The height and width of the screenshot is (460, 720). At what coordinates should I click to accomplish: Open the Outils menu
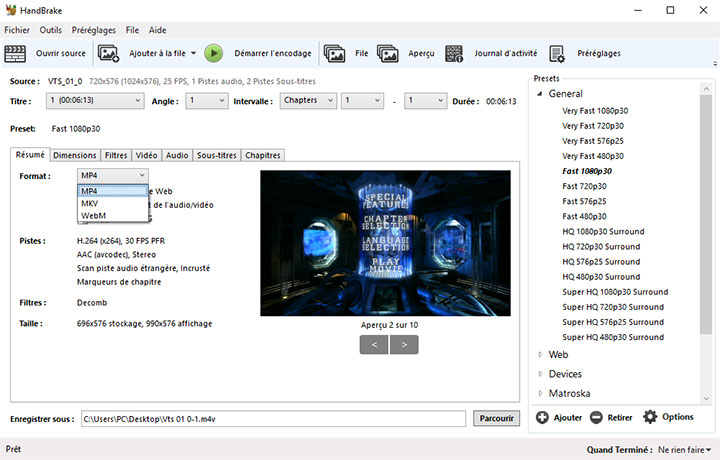point(51,30)
